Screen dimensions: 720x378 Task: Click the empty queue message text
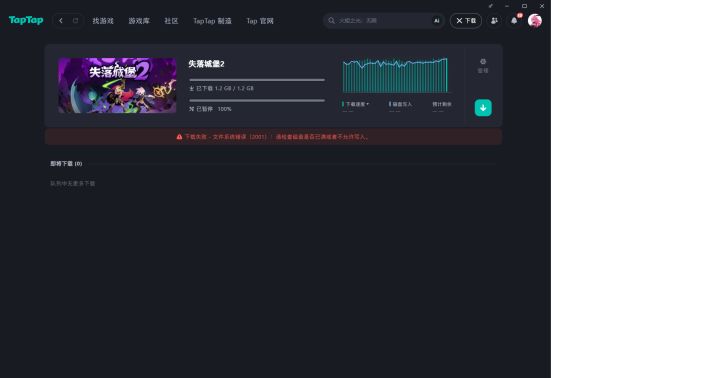[73, 183]
